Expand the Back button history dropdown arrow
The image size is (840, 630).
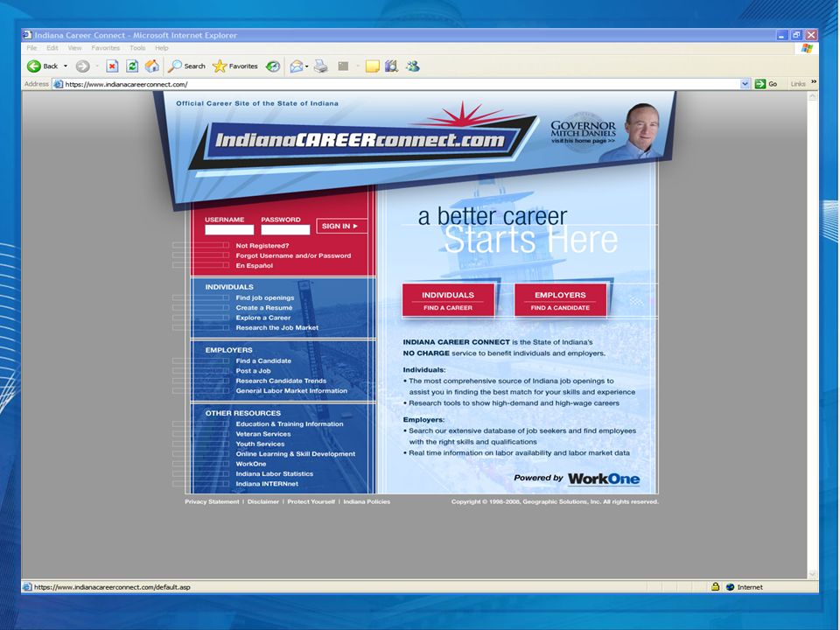click(66, 66)
